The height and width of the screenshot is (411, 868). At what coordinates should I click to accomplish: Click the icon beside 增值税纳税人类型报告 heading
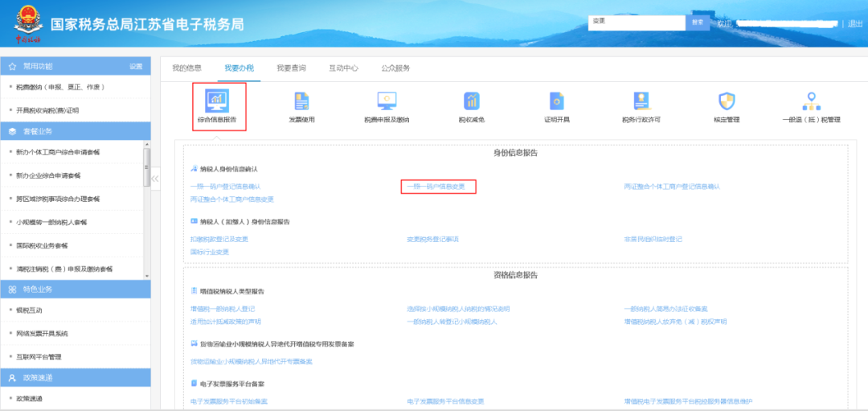194,291
